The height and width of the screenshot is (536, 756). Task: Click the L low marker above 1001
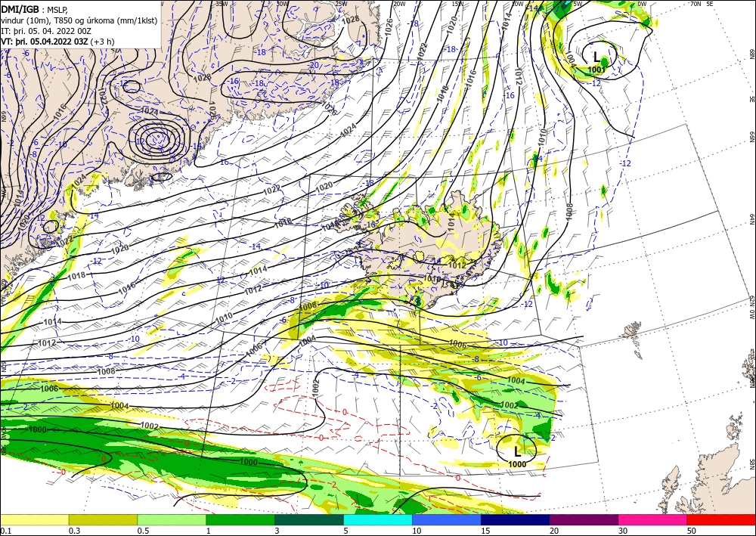(x=596, y=57)
